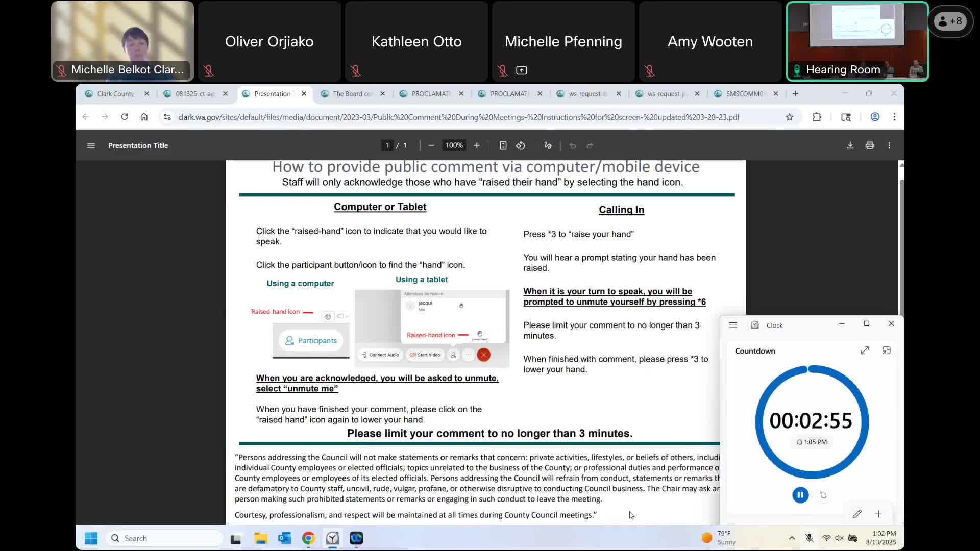980x551 pixels.
Task: Click the microphone mute tray icon
Action: pyautogui.click(x=809, y=538)
